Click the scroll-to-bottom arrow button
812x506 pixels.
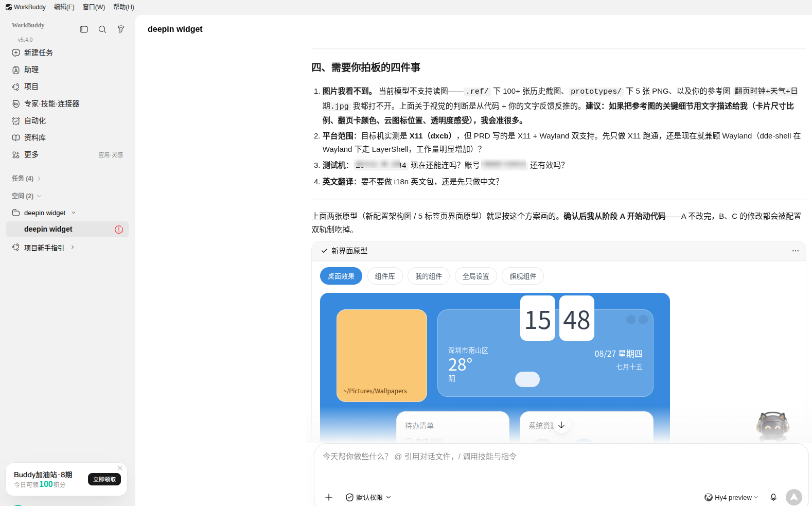561,425
